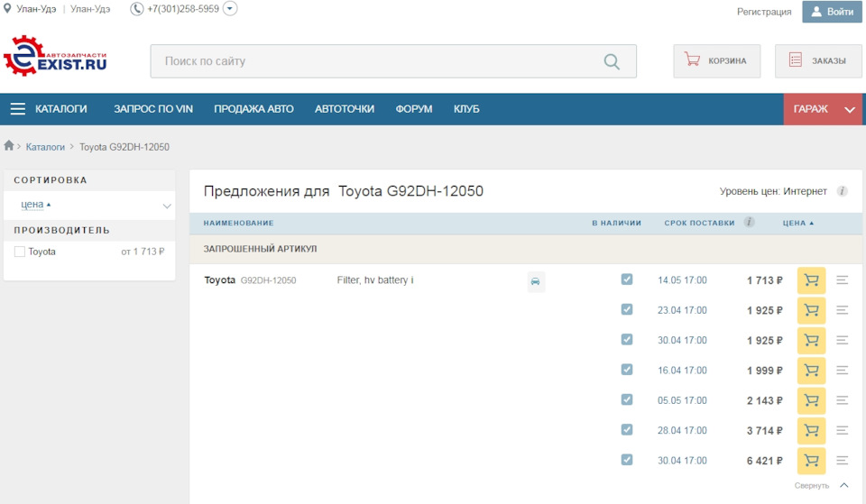Toggle in-stock checkbox for 1 713 ₽ offer

click(627, 279)
